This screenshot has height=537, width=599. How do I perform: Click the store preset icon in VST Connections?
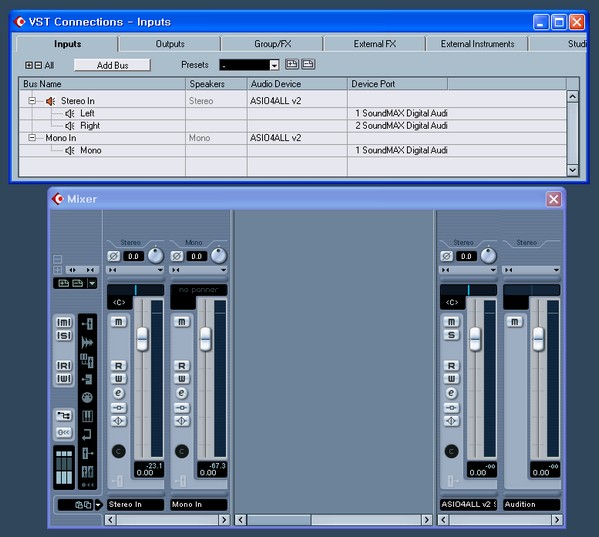click(x=292, y=64)
